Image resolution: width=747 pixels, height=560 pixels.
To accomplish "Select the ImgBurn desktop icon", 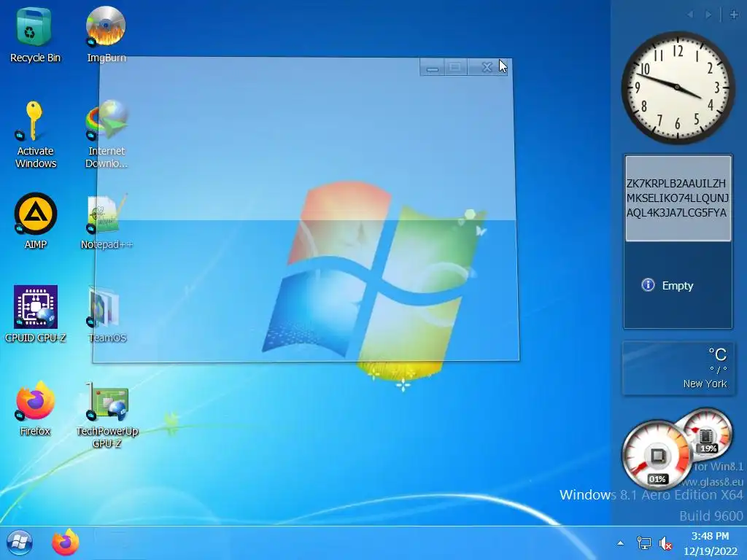I will pyautogui.click(x=106, y=35).
